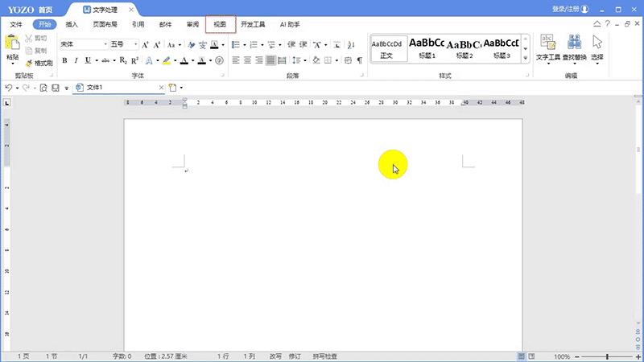The image size is (644, 362).
Task: Open the new document dropdown arrow
Action: click(181, 88)
